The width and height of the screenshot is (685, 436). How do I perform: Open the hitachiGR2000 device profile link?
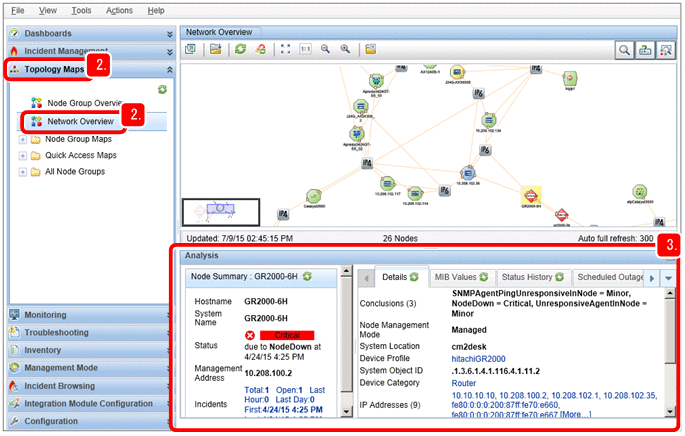pos(478,359)
